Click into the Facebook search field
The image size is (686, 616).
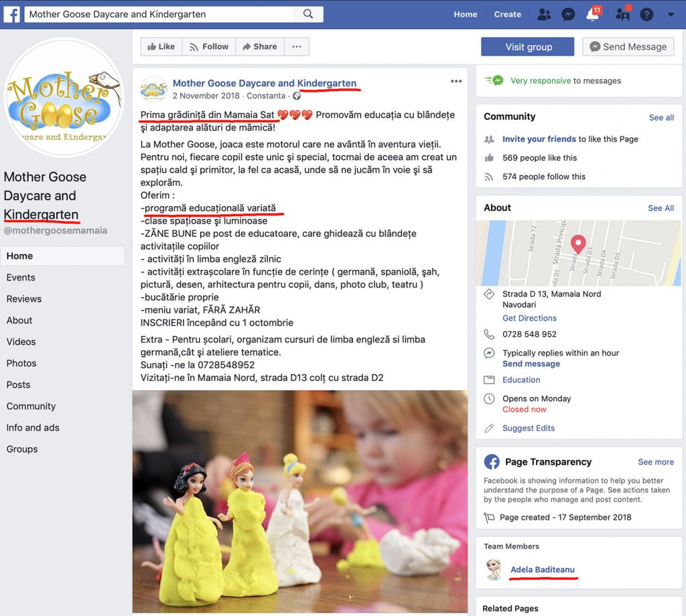point(158,14)
